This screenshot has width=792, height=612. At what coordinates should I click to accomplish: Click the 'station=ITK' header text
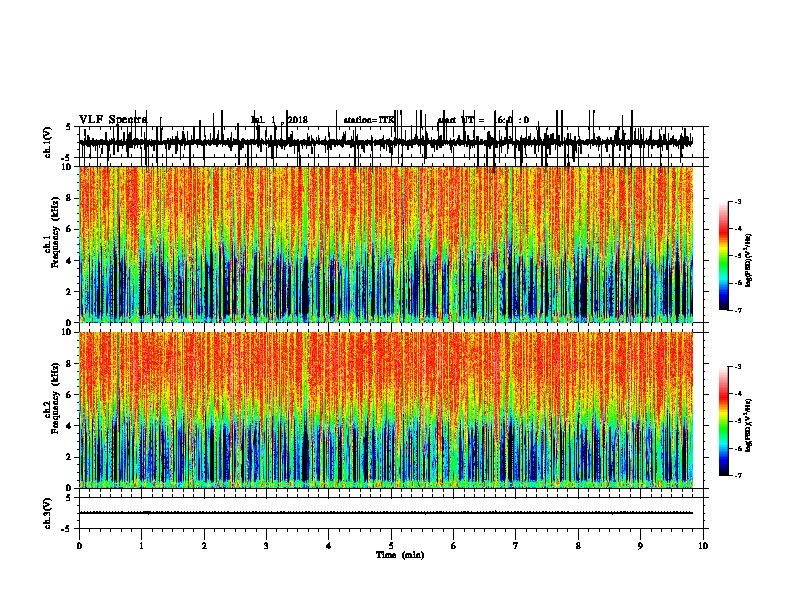[x=369, y=120]
